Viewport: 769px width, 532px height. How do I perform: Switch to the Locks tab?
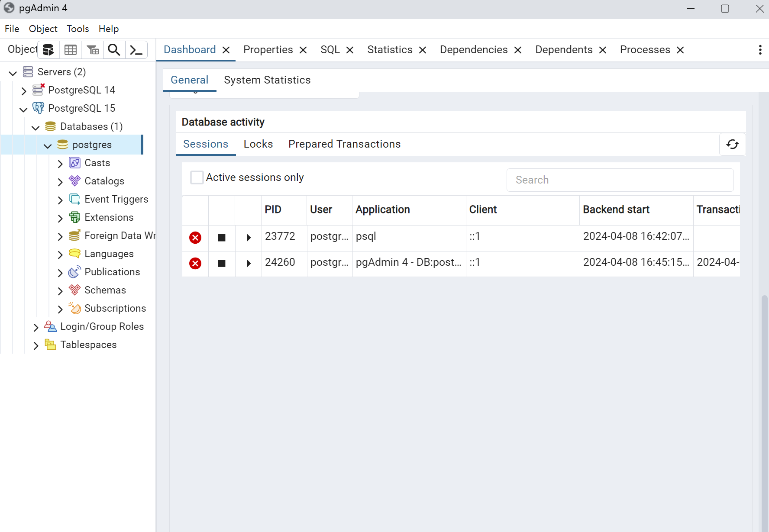point(258,144)
